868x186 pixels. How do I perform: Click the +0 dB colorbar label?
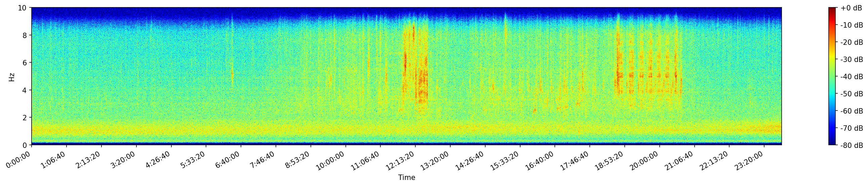click(852, 8)
